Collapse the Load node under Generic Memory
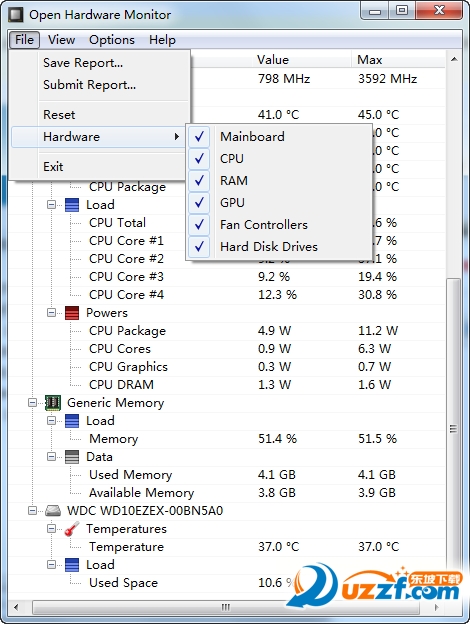Screen dimensions: 470x624 click(51, 420)
